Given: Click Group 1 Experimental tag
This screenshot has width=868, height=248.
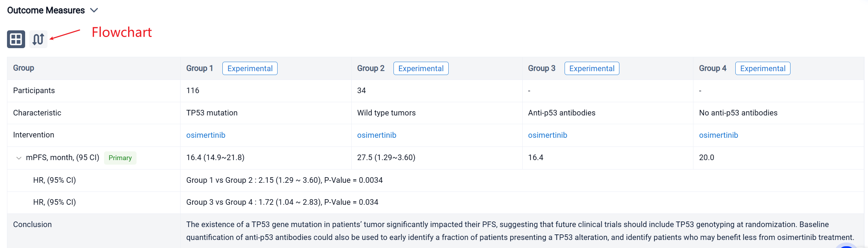Looking at the screenshot, I should click(x=250, y=69).
